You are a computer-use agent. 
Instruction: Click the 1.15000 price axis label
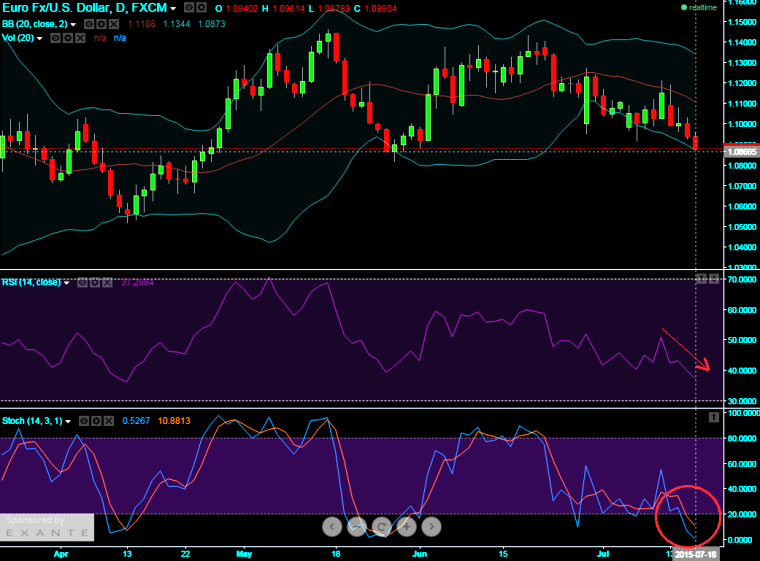pos(743,22)
